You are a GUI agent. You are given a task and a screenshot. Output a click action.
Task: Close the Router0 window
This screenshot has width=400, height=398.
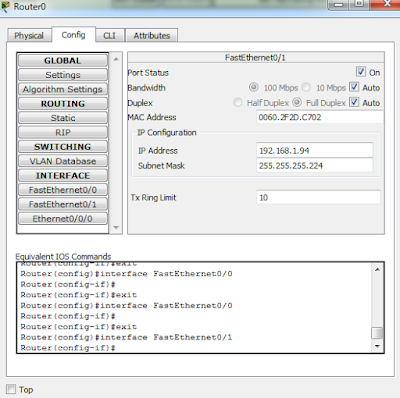pos(386,4)
